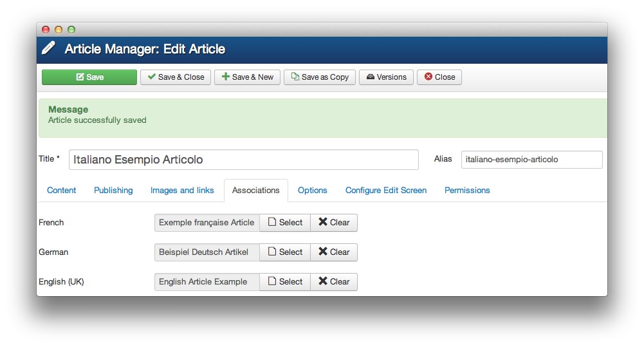Focus the article Title text field
The height and width of the screenshot is (347, 644).
tap(243, 160)
